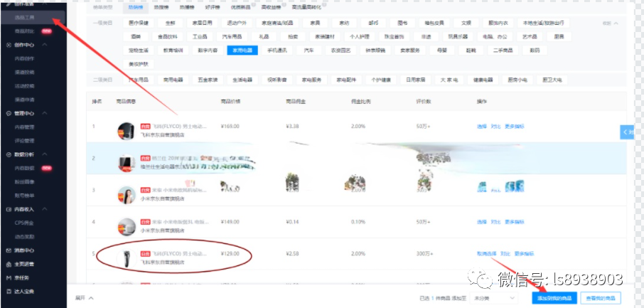Viewport: 644px width, 308px height.
Task: Click the 300万+ review count cell
Action: (x=424, y=254)
